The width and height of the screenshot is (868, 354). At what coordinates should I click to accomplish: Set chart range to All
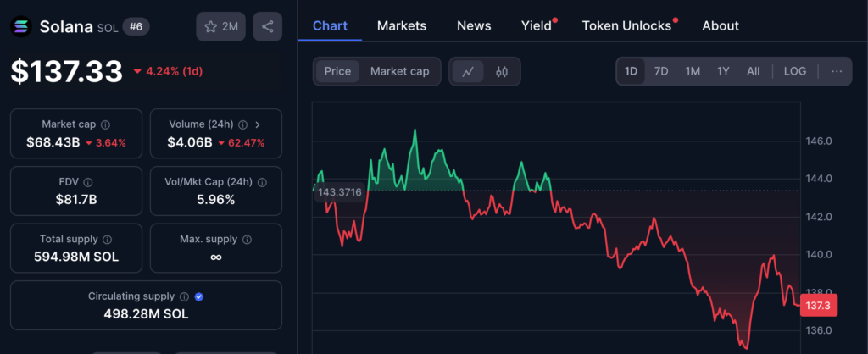(753, 71)
